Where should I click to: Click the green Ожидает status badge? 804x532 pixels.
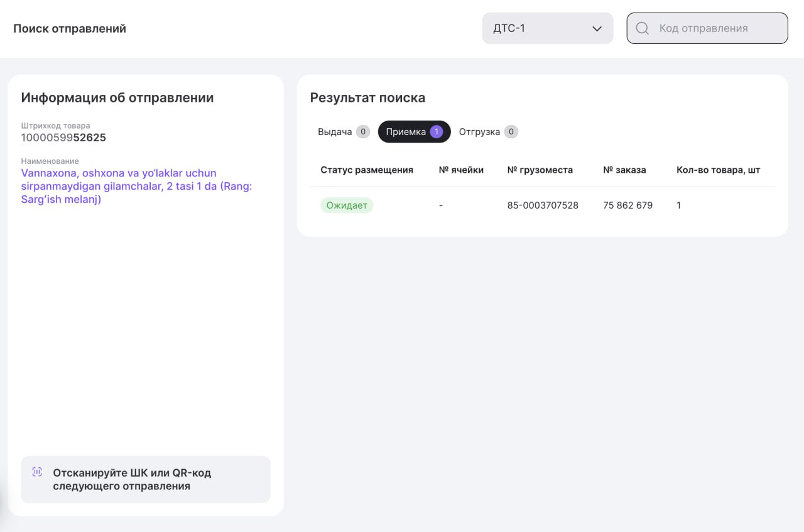pyautogui.click(x=347, y=205)
